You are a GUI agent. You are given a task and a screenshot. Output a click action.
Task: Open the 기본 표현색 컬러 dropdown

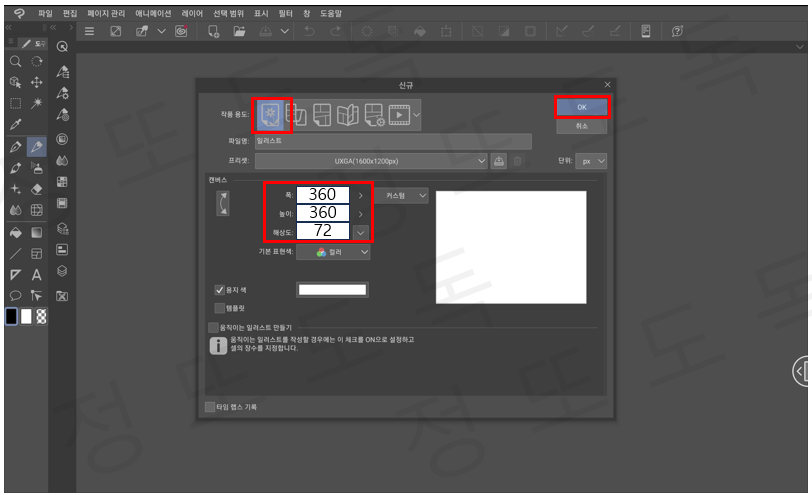(x=333, y=252)
